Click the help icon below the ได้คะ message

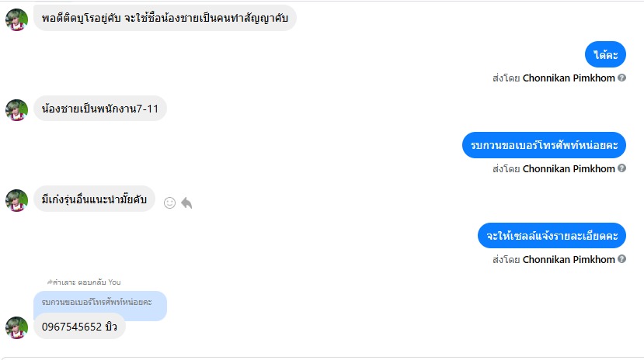click(x=621, y=78)
